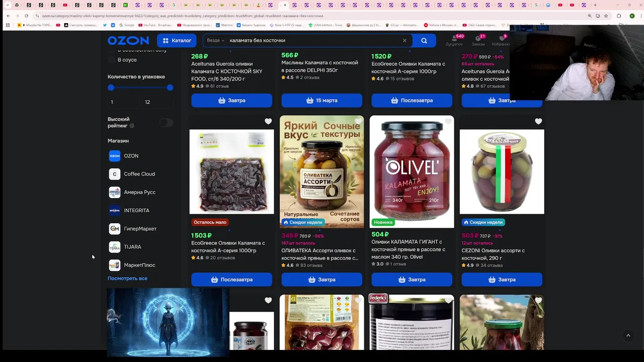This screenshot has width=644, height=362.
Task: Add Olivel КАЛАМАТА ГИГАНТ to cart (Завтра)
Action: (412, 280)
